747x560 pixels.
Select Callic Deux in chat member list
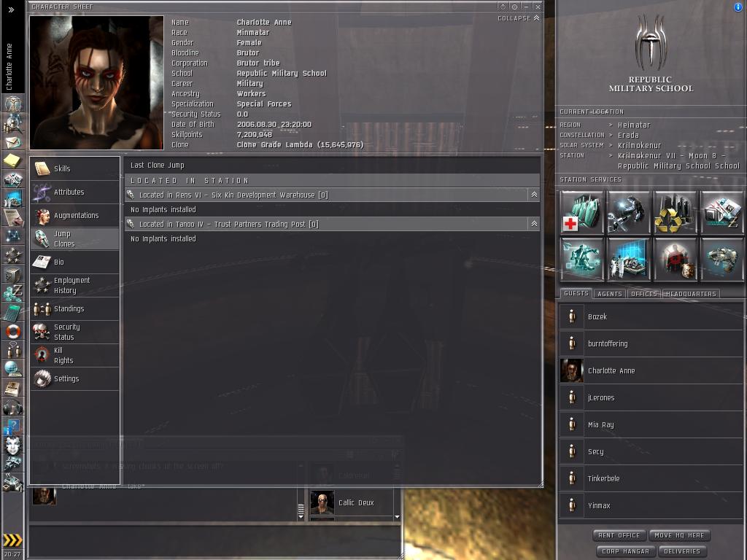351,502
